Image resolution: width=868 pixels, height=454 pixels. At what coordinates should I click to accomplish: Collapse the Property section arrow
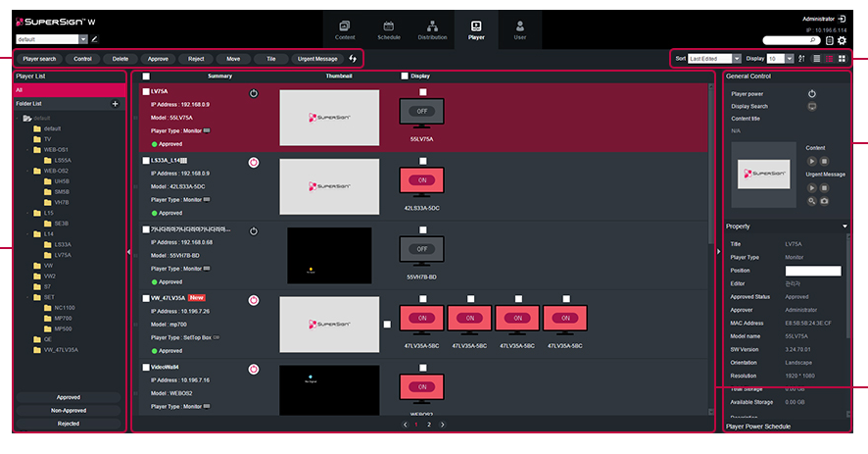[844, 227]
